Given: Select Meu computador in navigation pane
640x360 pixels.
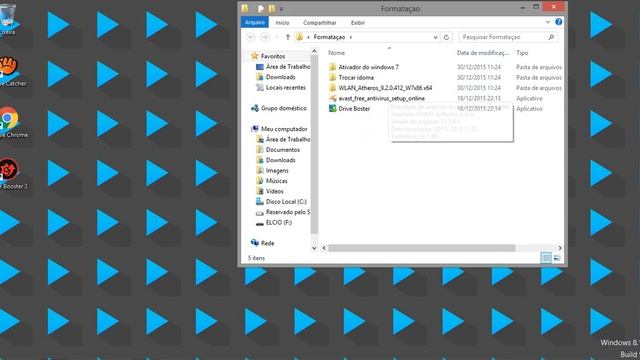Looking at the screenshot, I should tap(284, 129).
